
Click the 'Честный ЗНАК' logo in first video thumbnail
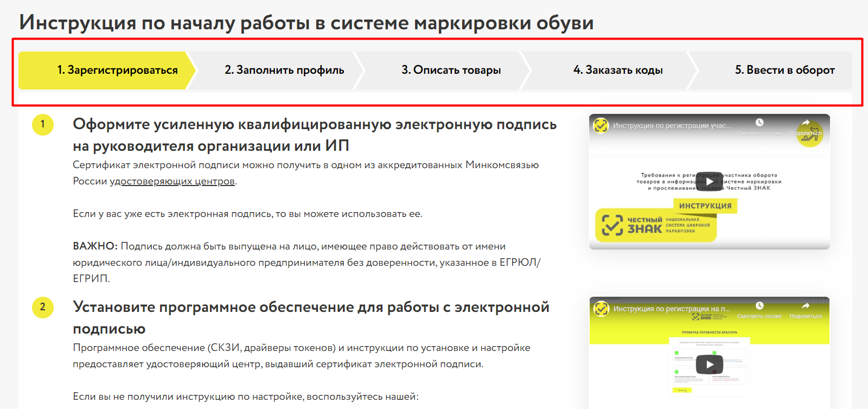[656, 225]
